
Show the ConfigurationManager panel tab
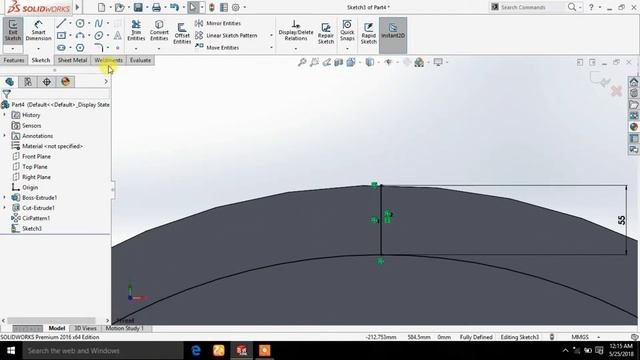[47, 82]
